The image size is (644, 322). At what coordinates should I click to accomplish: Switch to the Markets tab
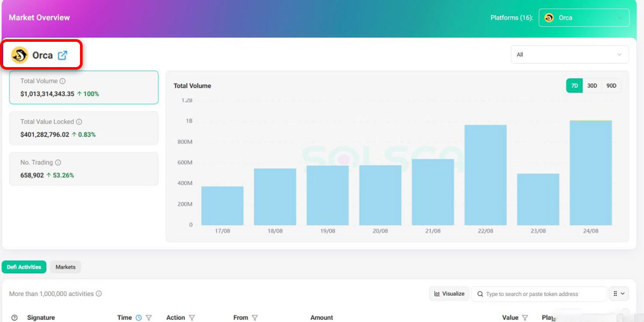tap(65, 267)
